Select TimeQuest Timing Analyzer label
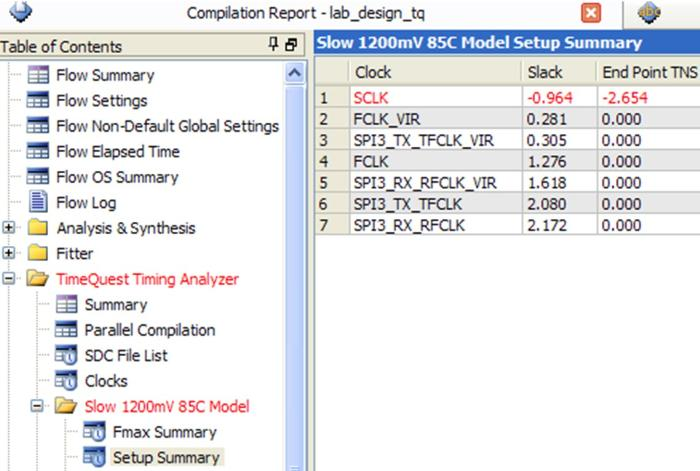Image resolution: width=700 pixels, height=471 pixels. click(148, 279)
